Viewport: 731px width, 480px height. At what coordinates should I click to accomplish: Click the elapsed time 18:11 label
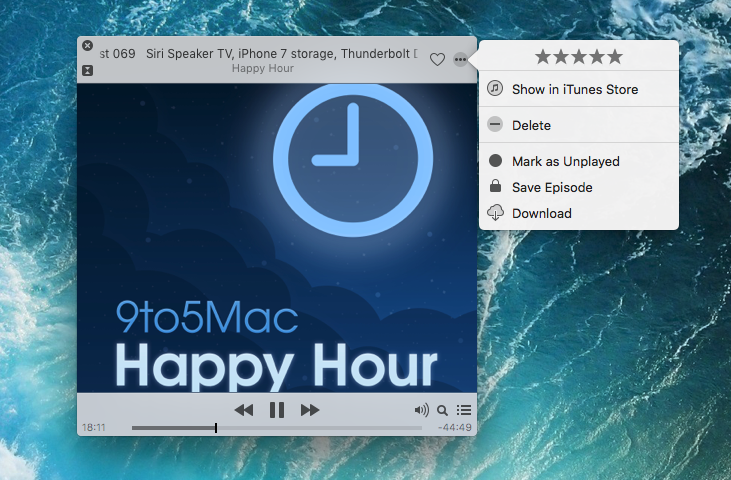tap(94, 428)
